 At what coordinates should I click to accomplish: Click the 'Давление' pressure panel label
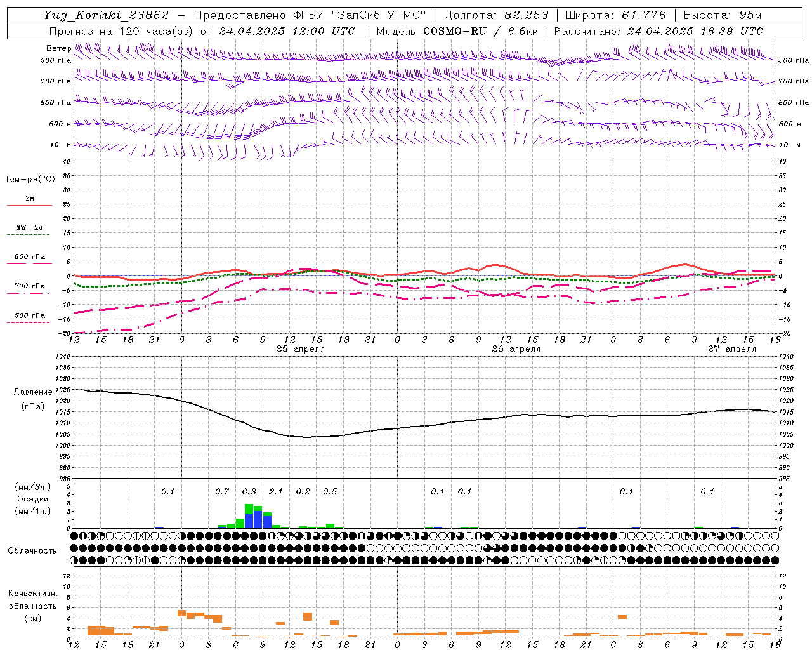(x=33, y=392)
